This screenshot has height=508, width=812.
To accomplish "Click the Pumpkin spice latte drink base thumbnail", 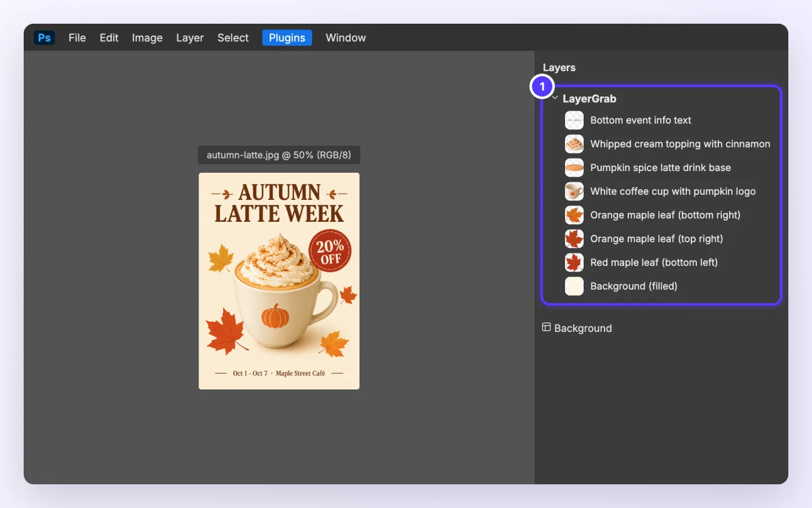I will [574, 168].
